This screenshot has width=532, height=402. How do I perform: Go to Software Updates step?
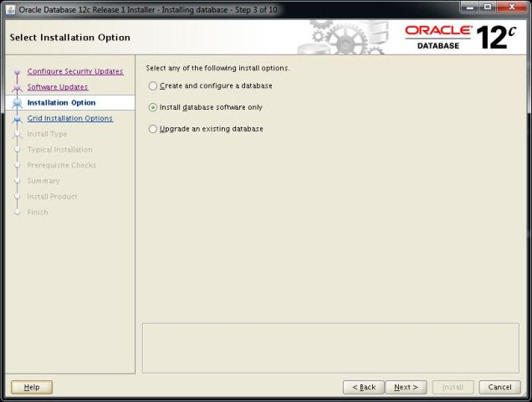coord(58,87)
